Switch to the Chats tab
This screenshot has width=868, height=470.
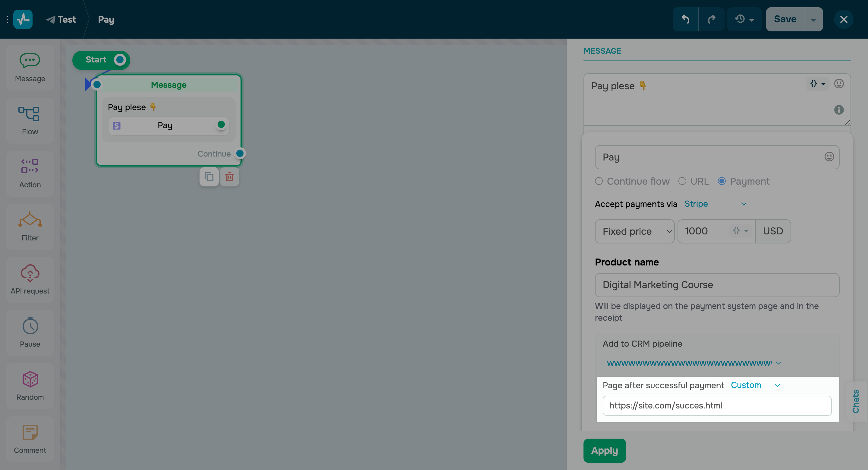click(856, 401)
